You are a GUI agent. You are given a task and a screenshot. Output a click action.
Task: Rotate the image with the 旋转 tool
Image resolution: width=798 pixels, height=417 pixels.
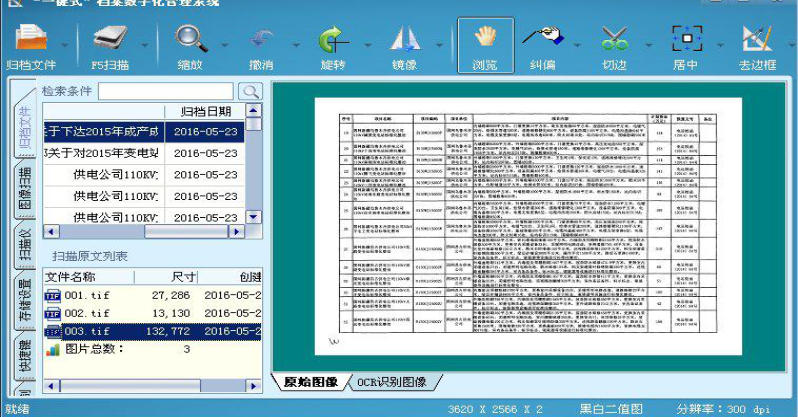[x=332, y=40]
